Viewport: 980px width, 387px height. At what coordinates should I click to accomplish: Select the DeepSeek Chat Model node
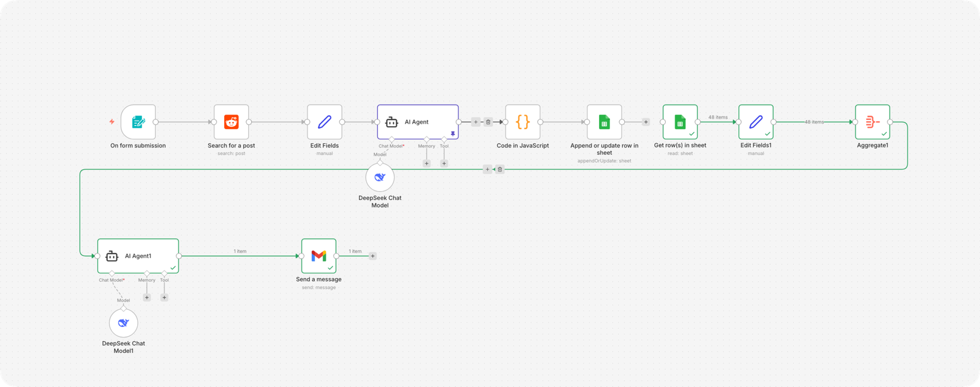[380, 178]
